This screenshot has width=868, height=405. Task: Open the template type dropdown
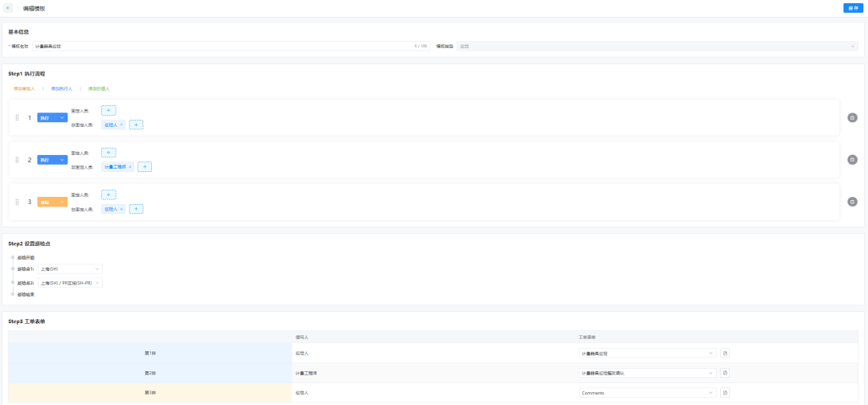[x=657, y=46]
